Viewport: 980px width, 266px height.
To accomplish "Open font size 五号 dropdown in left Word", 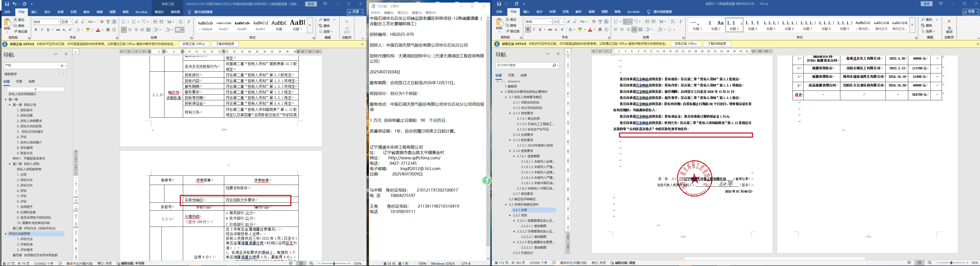I will coord(71,22).
